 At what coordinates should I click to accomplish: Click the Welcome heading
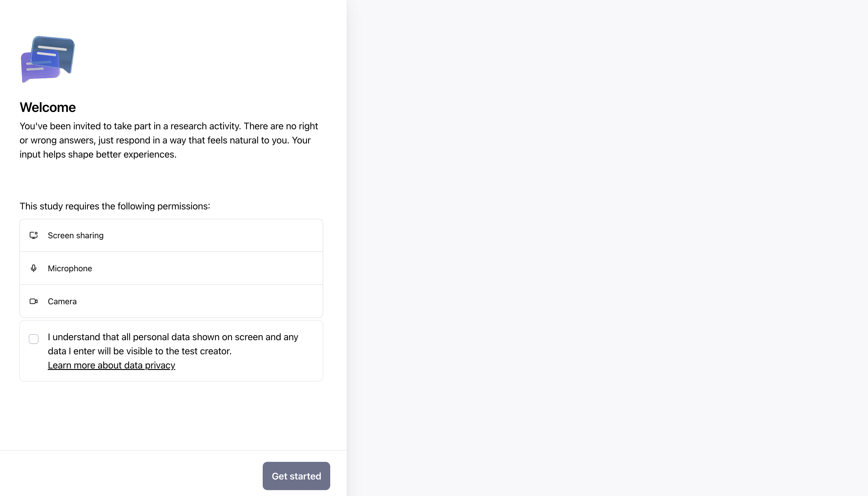point(48,107)
